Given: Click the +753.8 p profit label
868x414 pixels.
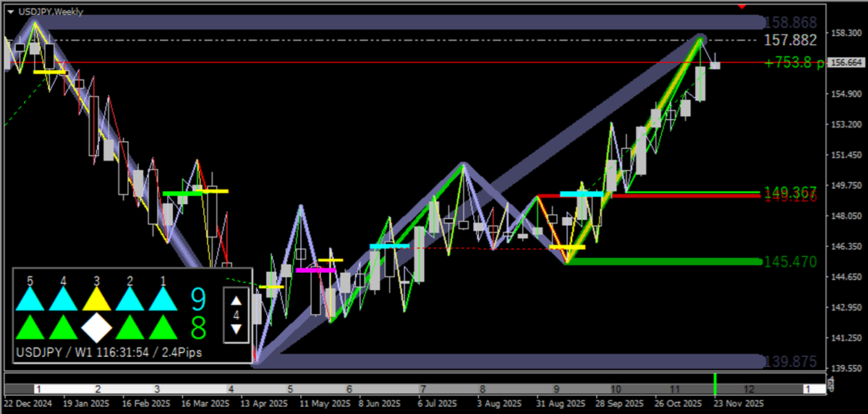Looking at the screenshot, I should [x=794, y=63].
